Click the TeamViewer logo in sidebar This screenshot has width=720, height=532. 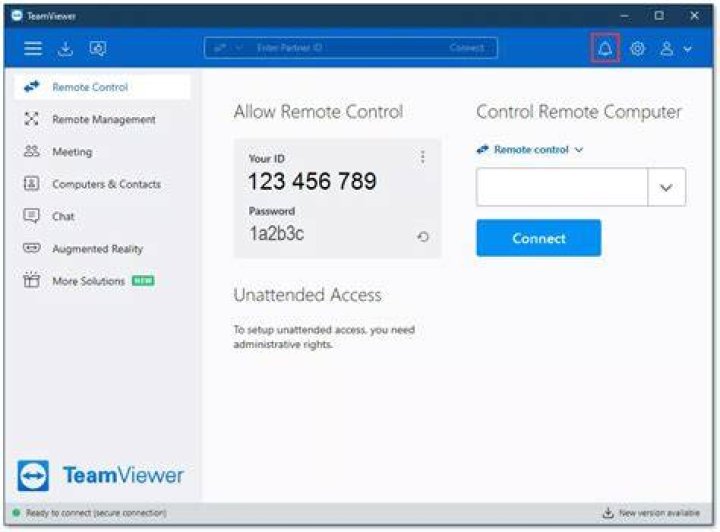(x=101, y=476)
